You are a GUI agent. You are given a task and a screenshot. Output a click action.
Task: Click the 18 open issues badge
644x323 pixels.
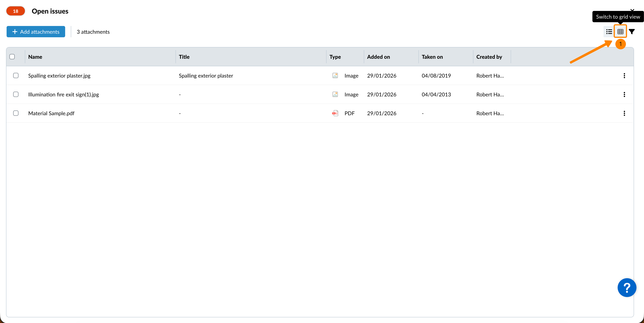(x=15, y=11)
